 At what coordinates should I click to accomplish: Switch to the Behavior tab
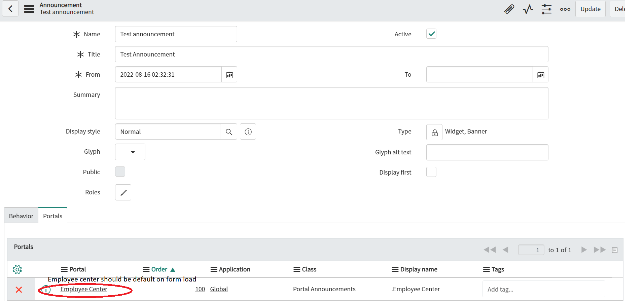pos(21,216)
